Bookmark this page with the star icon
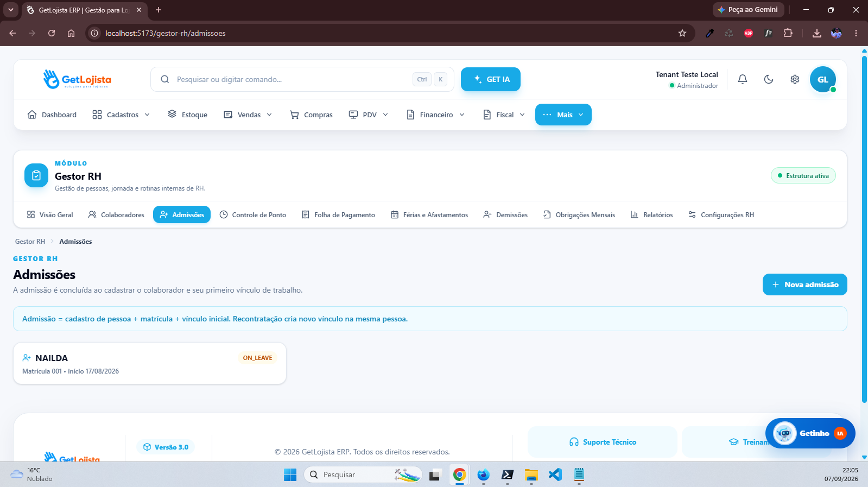Image resolution: width=868 pixels, height=487 pixels. pyautogui.click(x=682, y=33)
